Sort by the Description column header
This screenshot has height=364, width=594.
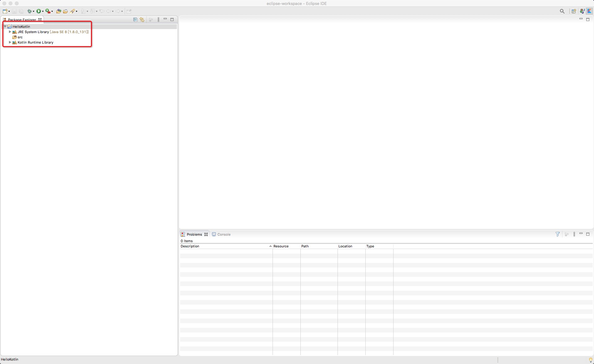click(226, 246)
